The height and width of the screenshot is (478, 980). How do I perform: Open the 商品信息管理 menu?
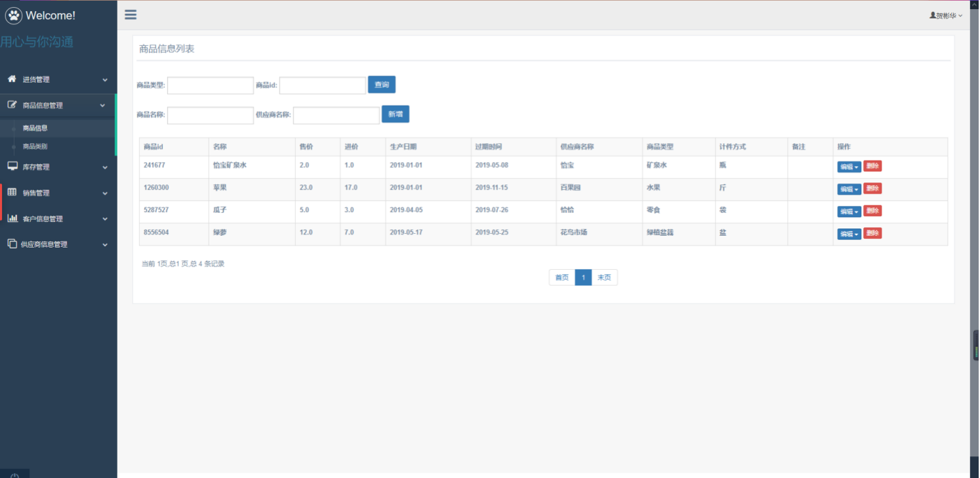click(x=58, y=105)
